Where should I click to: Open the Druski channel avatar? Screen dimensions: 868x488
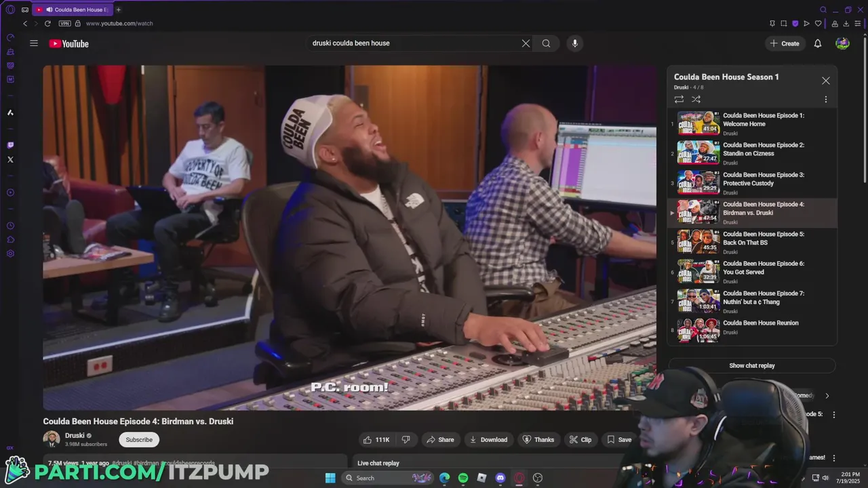[52, 439]
